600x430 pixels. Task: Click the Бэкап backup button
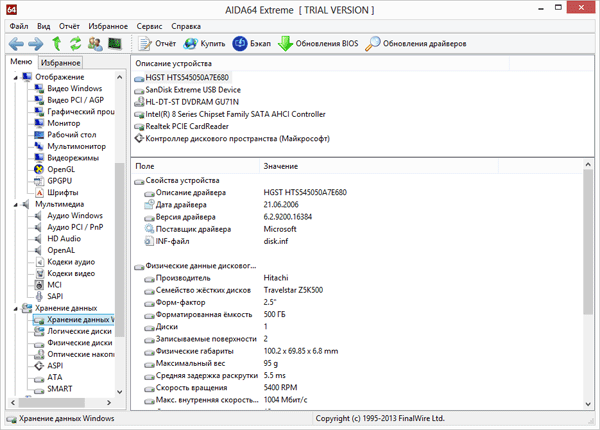tap(252, 44)
